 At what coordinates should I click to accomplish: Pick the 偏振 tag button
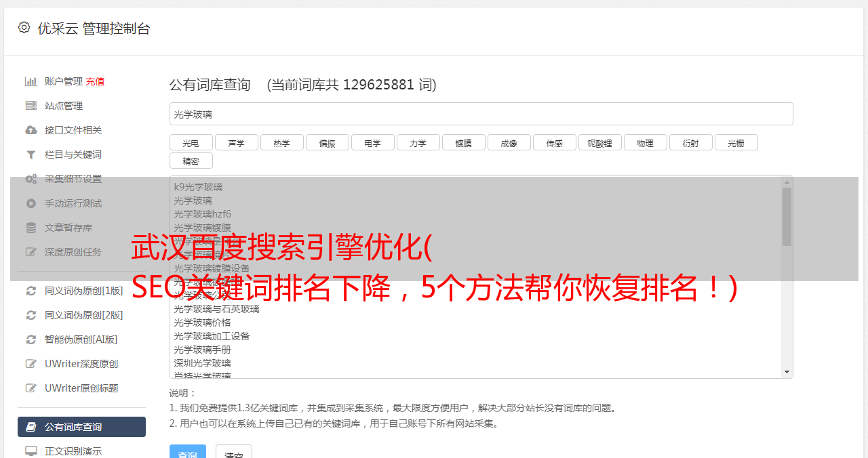tap(327, 142)
